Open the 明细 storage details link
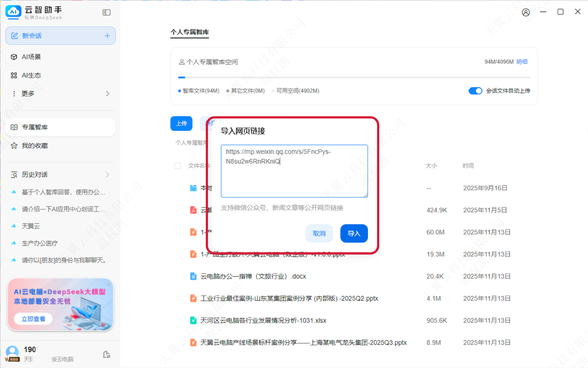This screenshot has width=588, height=368. pyautogui.click(x=522, y=62)
